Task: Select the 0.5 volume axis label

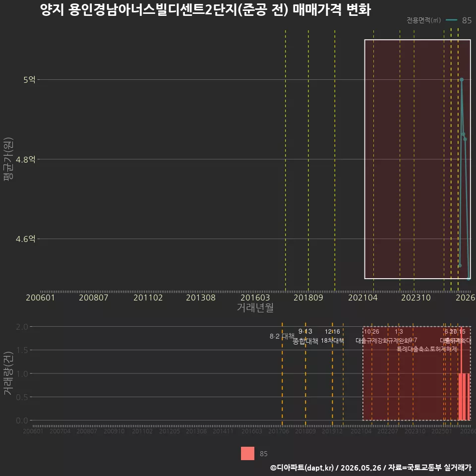Action: pos(22,397)
